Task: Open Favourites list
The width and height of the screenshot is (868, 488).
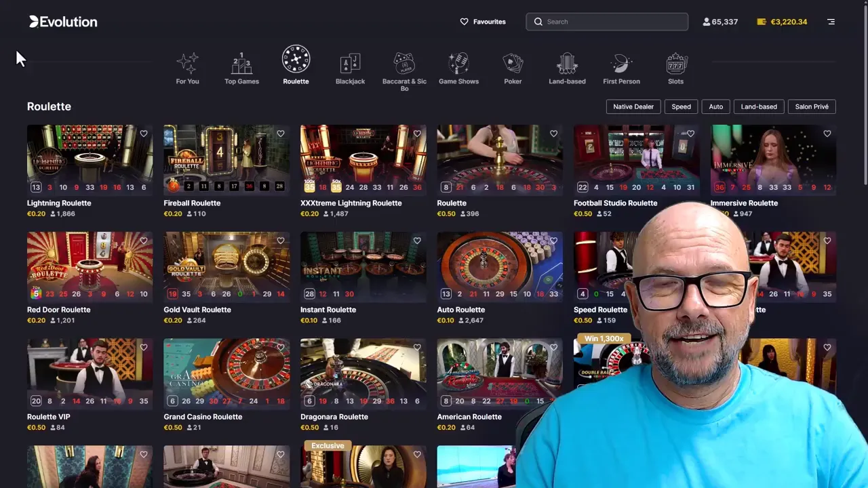Action: pos(483,22)
